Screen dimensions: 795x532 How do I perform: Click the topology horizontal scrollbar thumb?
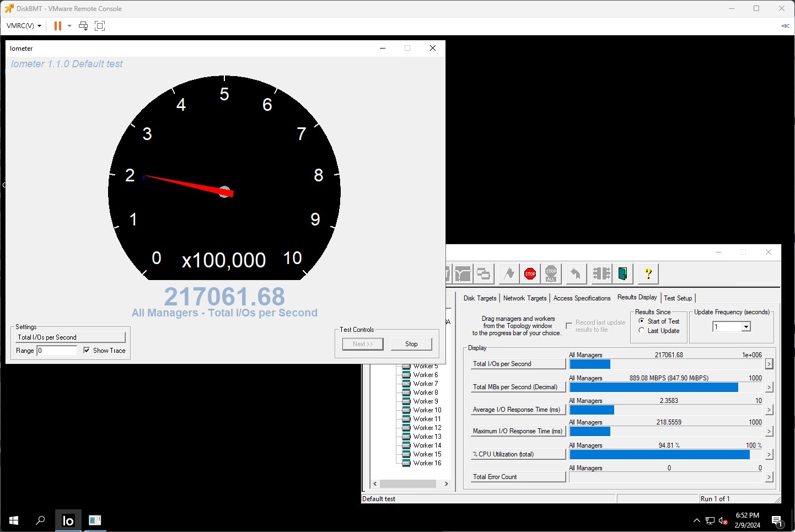pyautogui.click(x=408, y=483)
